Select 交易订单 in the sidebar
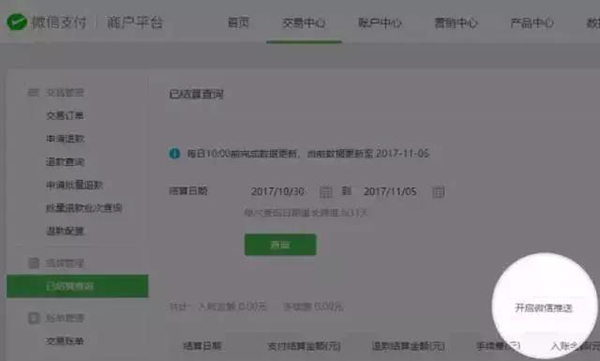Screen dimensions: 600x361 click(65, 116)
